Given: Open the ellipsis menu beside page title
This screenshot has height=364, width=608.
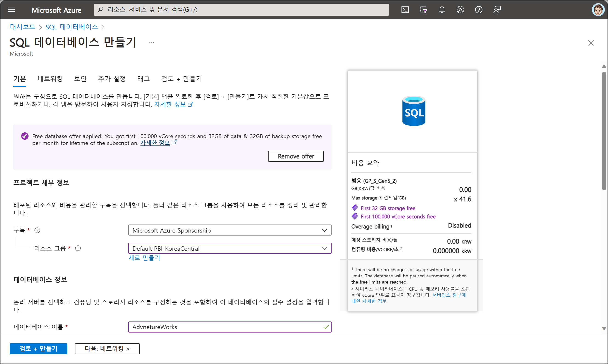Looking at the screenshot, I should pyautogui.click(x=151, y=43).
